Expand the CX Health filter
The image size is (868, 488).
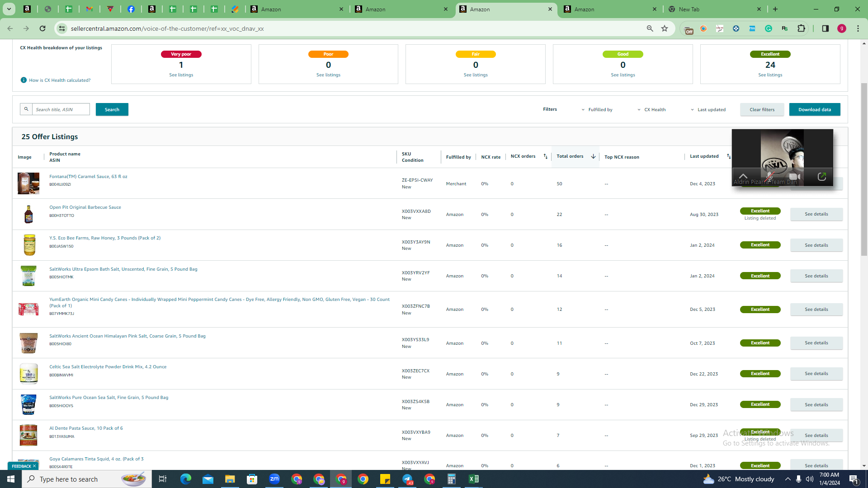coord(651,109)
